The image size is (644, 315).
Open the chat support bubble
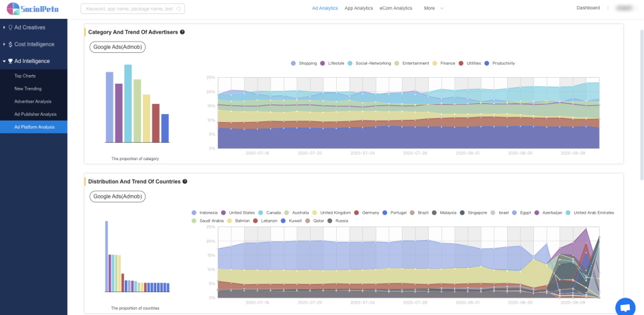point(625,308)
